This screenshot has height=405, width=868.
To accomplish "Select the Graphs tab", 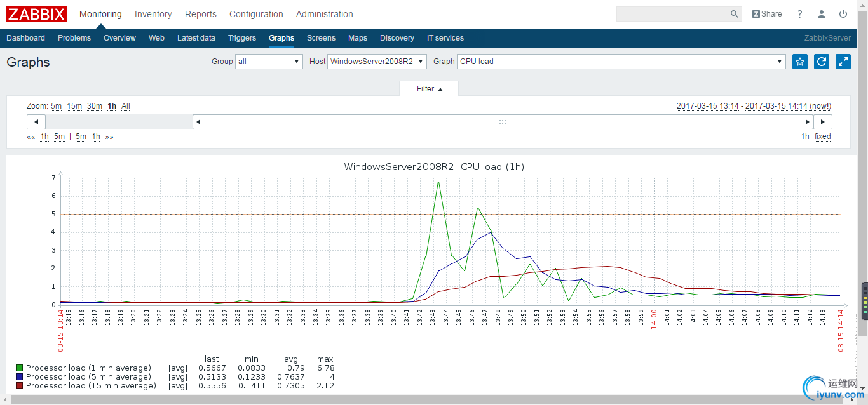I will pyautogui.click(x=281, y=38).
